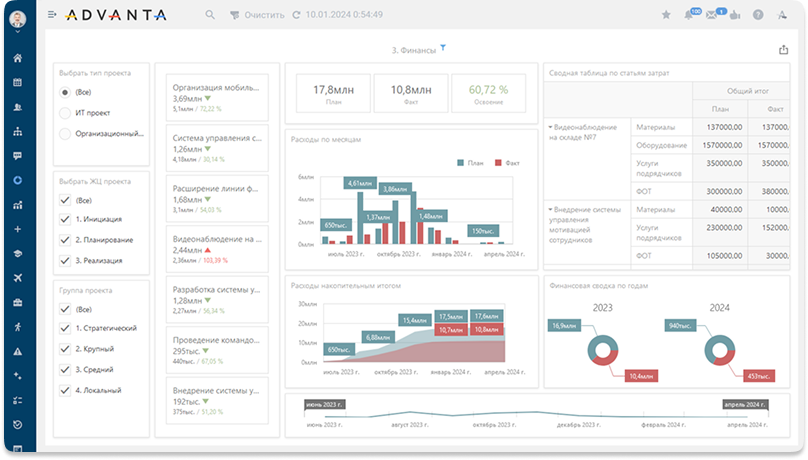808x460 pixels.
Task: Click the blue filter icon beside '3. Финансы'
Action: [x=443, y=48]
